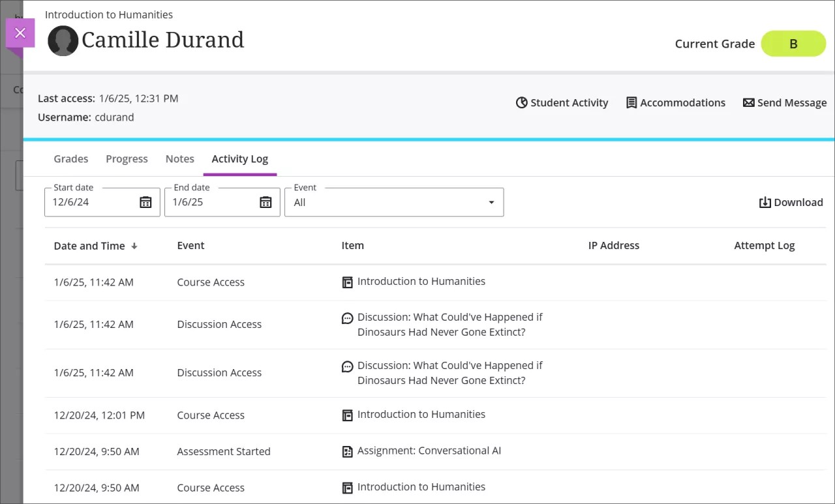Click the assignment icon beside Conversational AI
The width and height of the screenshot is (835, 504).
pos(347,451)
